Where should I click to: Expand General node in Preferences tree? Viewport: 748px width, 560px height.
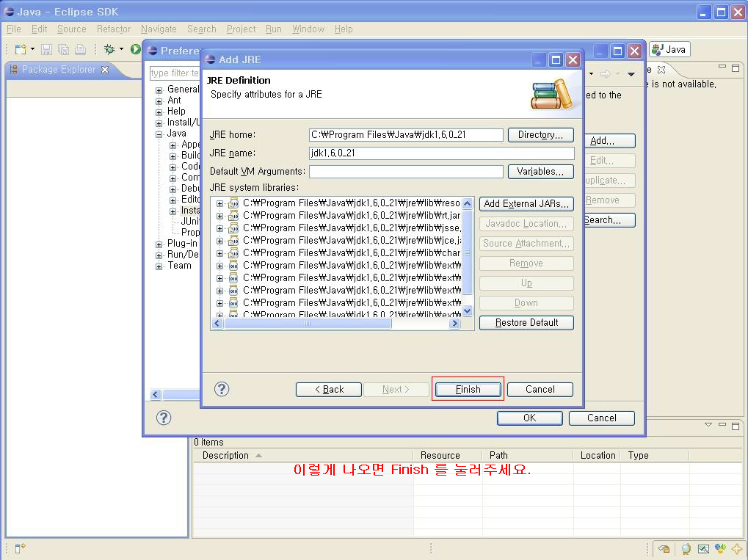[159, 90]
